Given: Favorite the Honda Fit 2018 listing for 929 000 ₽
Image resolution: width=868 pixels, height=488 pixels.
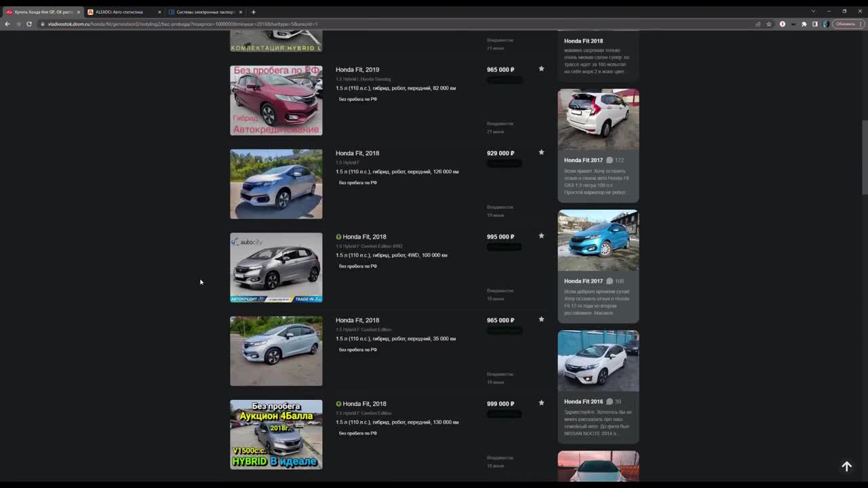Looking at the screenshot, I should [x=541, y=152].
